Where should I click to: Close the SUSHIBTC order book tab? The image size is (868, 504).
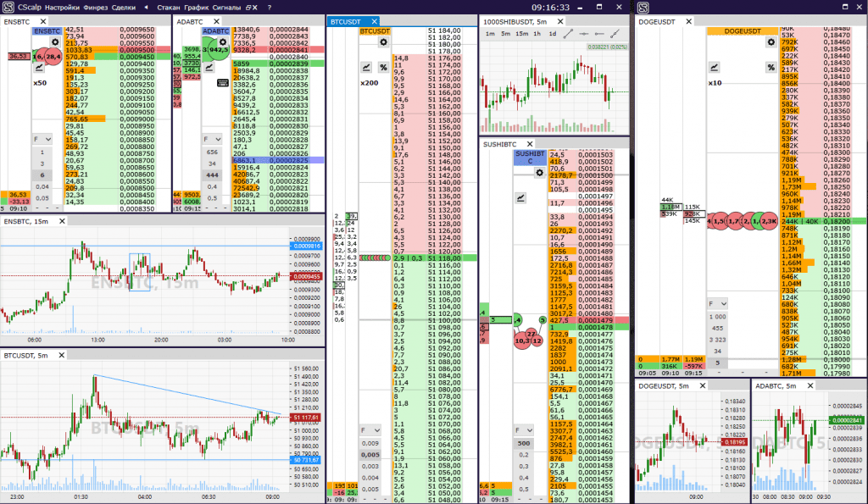(x=530, y=144)
